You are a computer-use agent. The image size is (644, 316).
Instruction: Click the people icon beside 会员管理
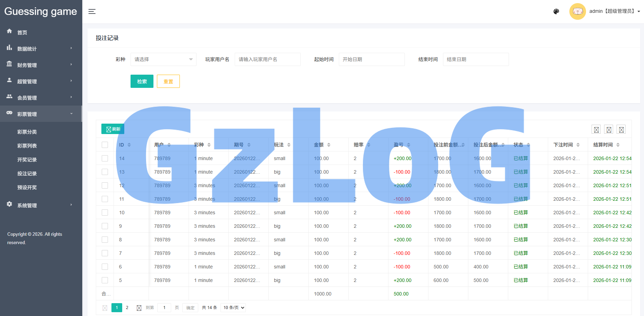[9, 98]
